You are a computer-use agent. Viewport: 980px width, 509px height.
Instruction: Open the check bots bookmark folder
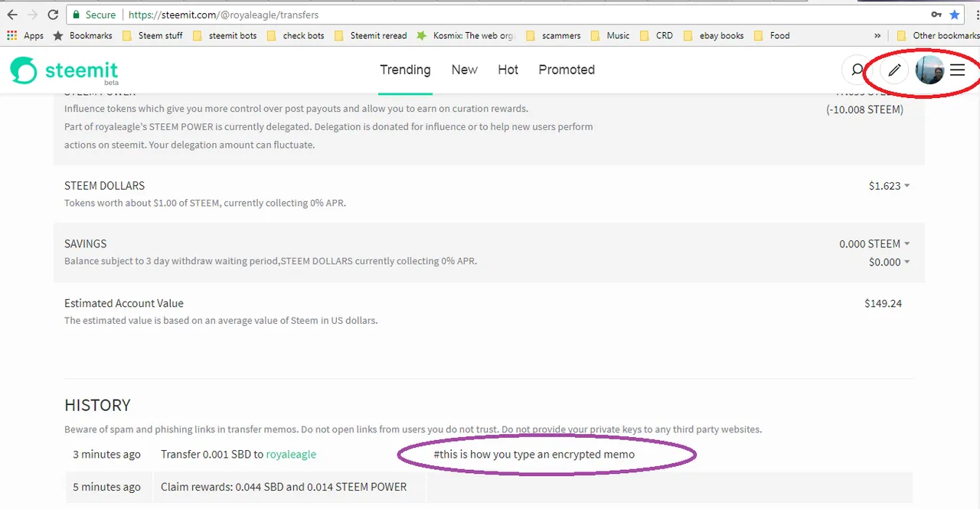(296, 35)
